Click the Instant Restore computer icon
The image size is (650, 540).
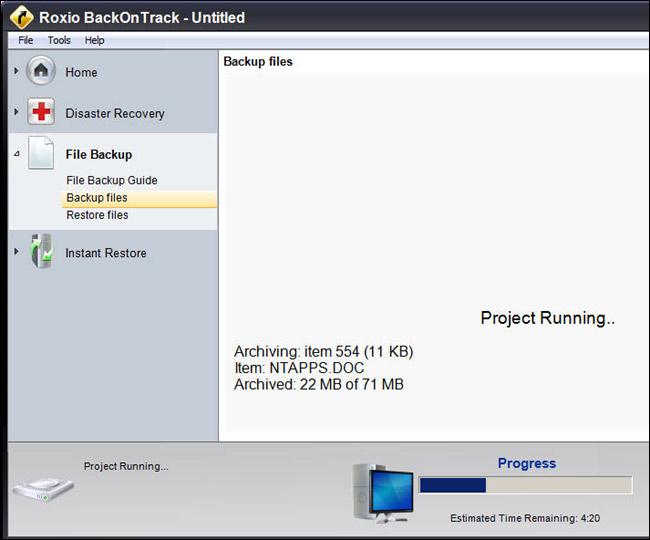[x=41, y=251]
